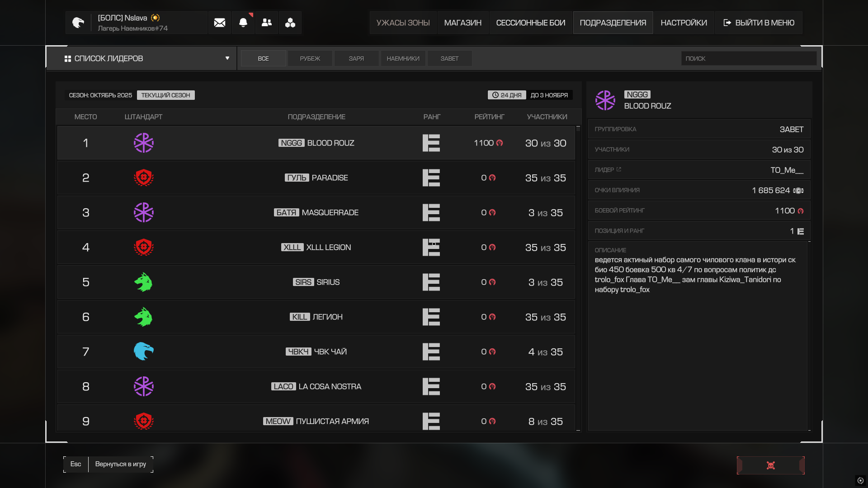
Task: Click the BLOOD ROUZ purple emblem in details panel
Action: pyautogui.click(x=605, y=100)
